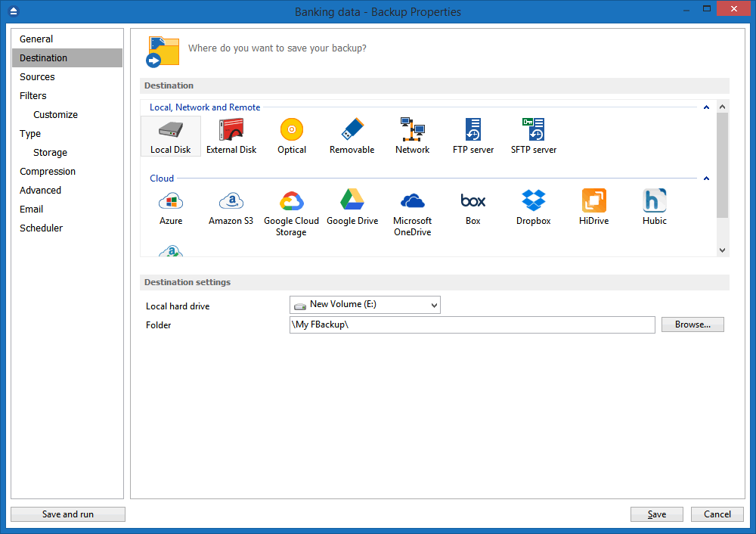Click the destination list scroll-up arrow

[722, 107]
